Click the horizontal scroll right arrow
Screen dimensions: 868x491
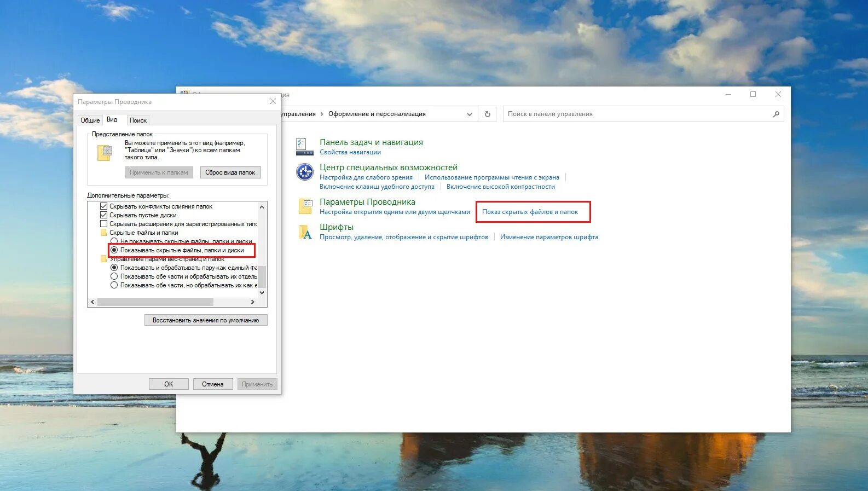pos(252,302)
